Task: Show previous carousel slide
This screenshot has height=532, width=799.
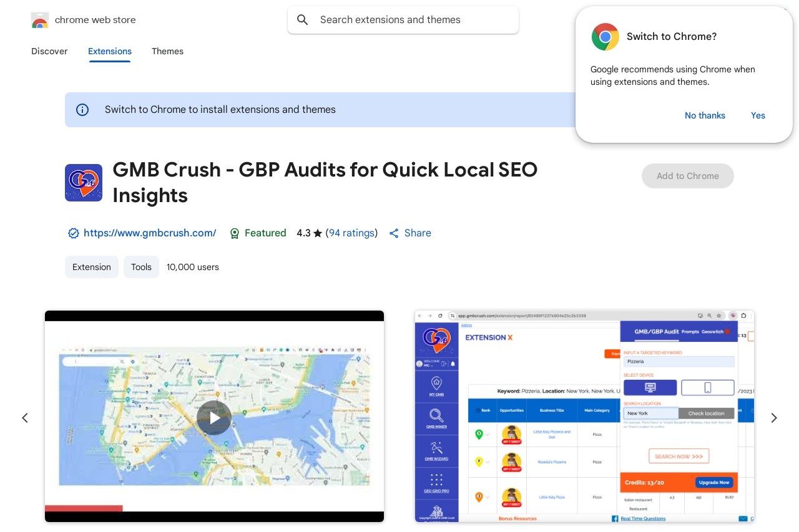Action: click(x=25, y=418)
